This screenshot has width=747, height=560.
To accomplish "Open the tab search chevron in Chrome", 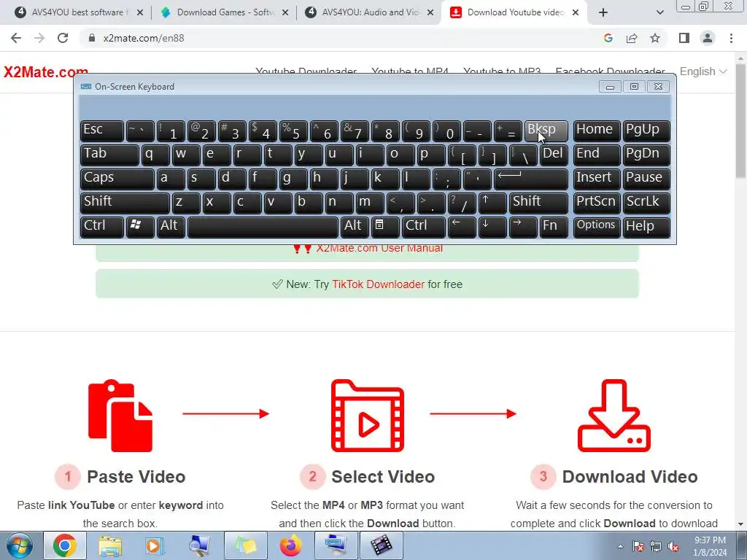I will point(659,12).
